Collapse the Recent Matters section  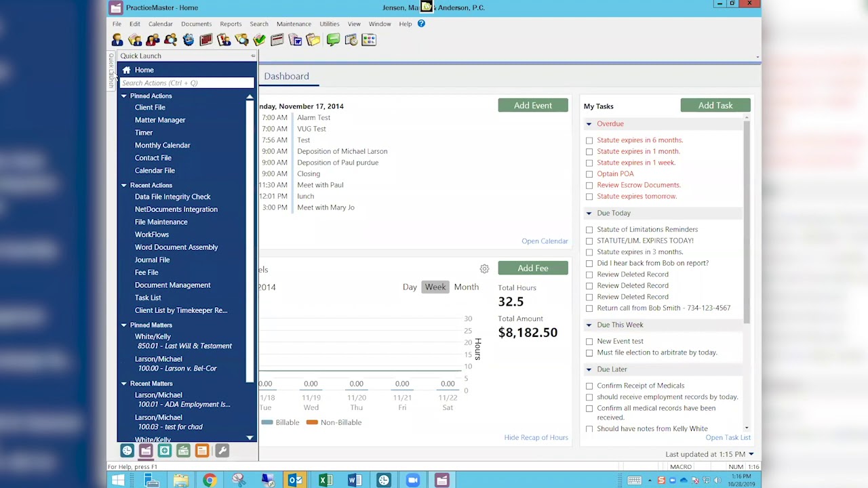point(124,384)
